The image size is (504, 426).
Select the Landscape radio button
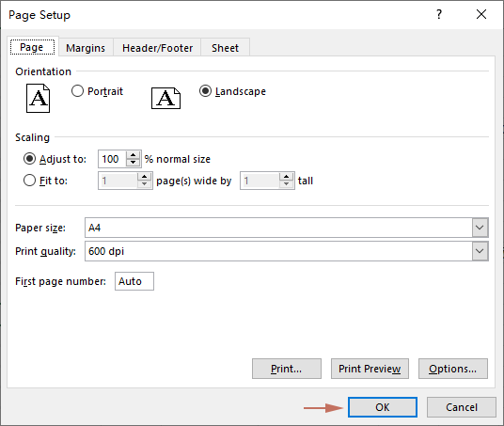205,91
